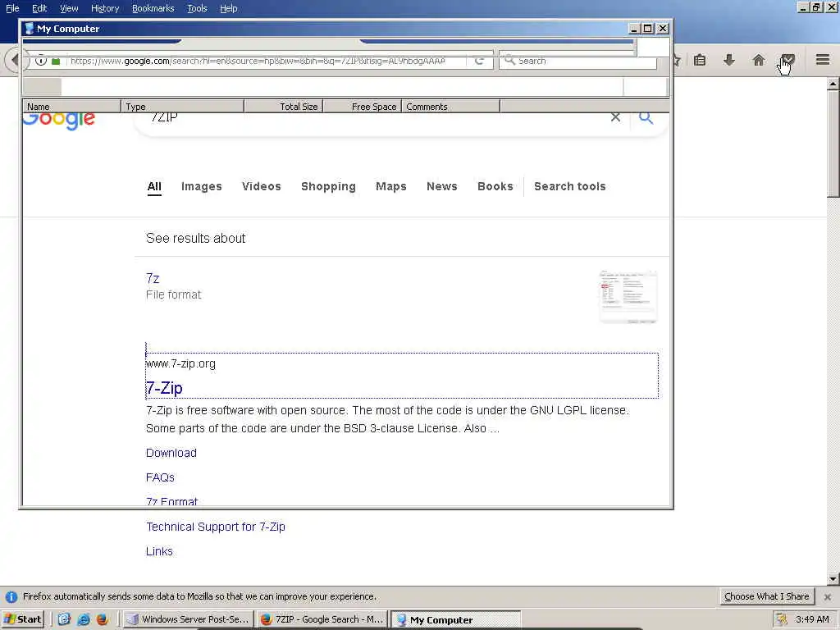The width and height of the screenshot is (840, 630).
Task: Switch to the Videos results tab
Action: [x=262, y=186]
